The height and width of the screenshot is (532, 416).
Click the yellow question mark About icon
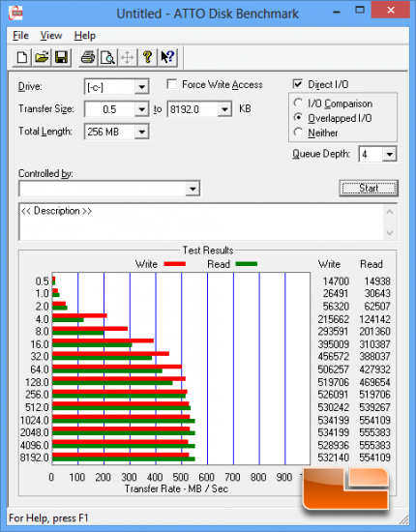pyautogui.click(x=147, y=57)
